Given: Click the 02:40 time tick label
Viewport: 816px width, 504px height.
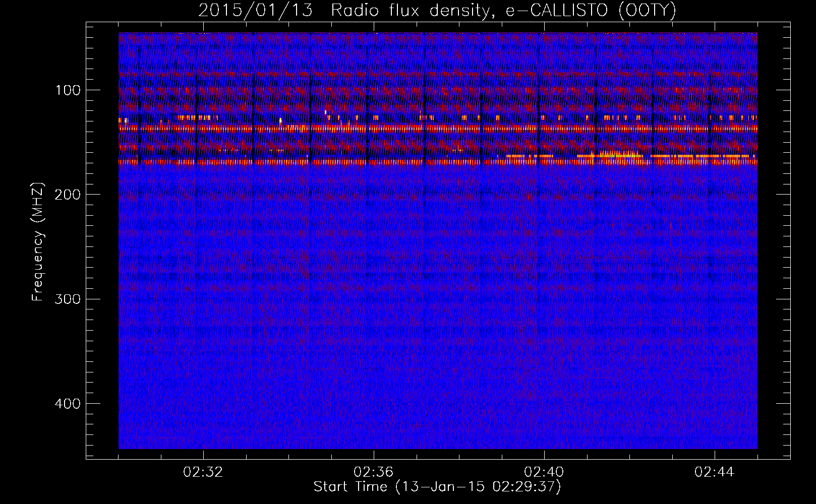Looking at the screenshot, I should (x=544, y=472).
